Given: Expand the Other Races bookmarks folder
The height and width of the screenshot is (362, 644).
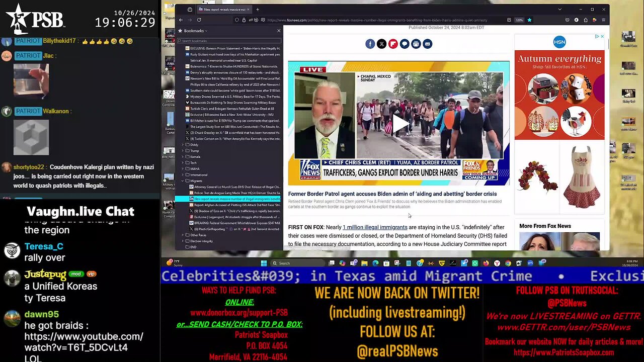Looking at the screenshot, I should 183,235.
